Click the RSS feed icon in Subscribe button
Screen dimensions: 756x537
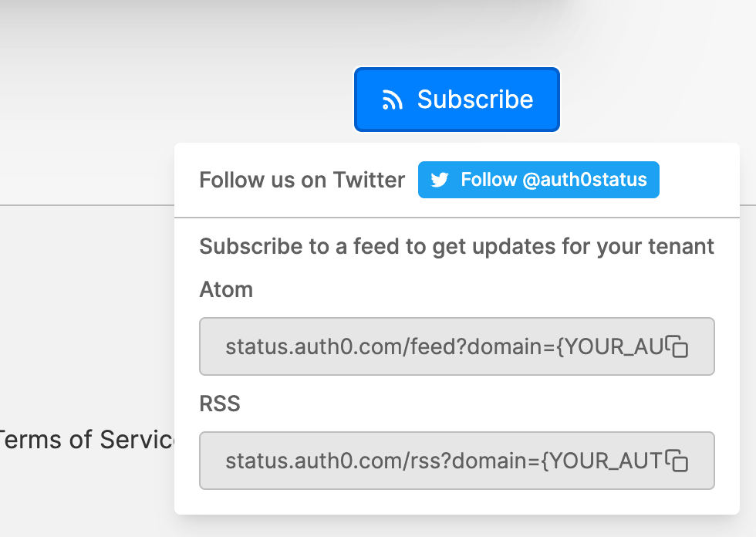[393, 100]
